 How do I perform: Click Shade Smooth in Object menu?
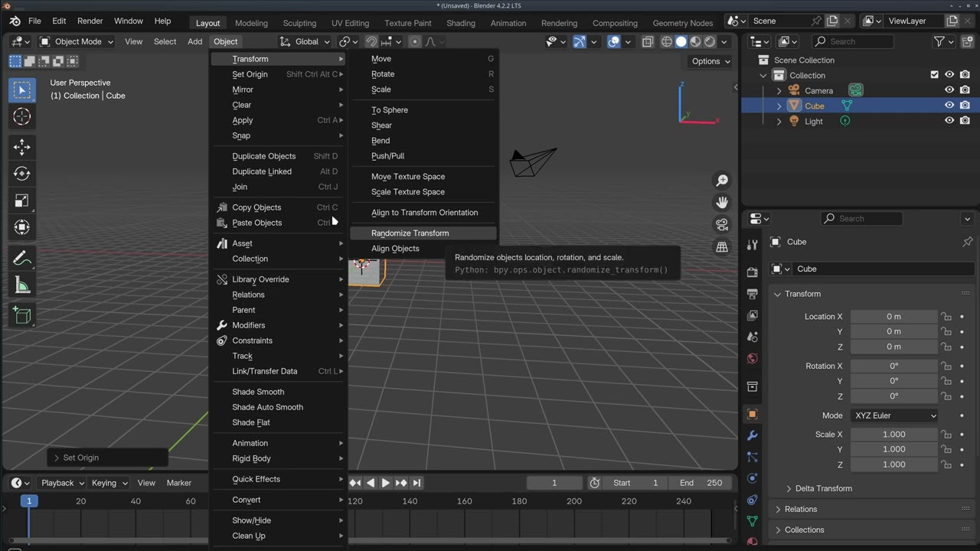point(279,392)
